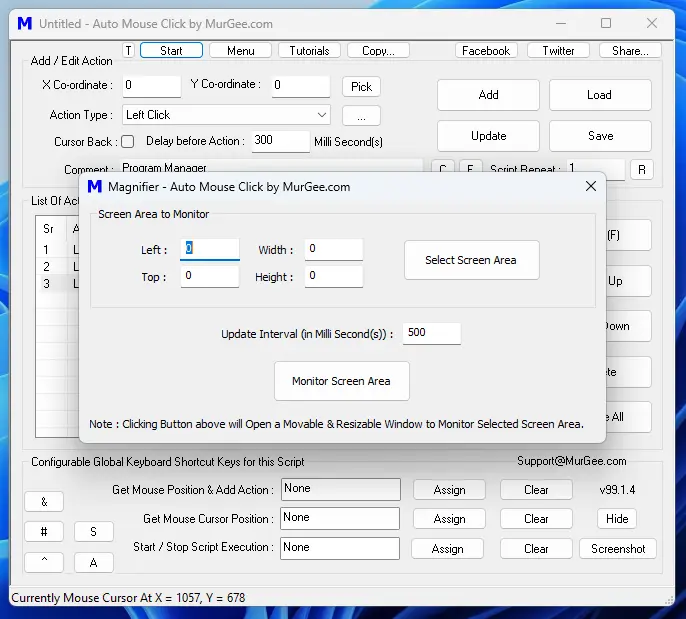Select row 3 in the action list

57,284
